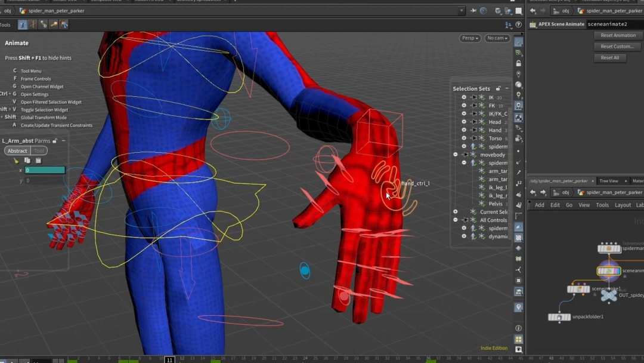Click the Reset All button
The height and width of the screenshot is (363, 644).
click(x=609, y=57)
